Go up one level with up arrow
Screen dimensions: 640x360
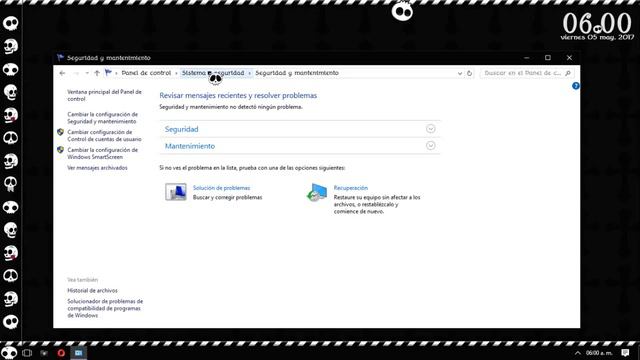click(x=97, y=73)
